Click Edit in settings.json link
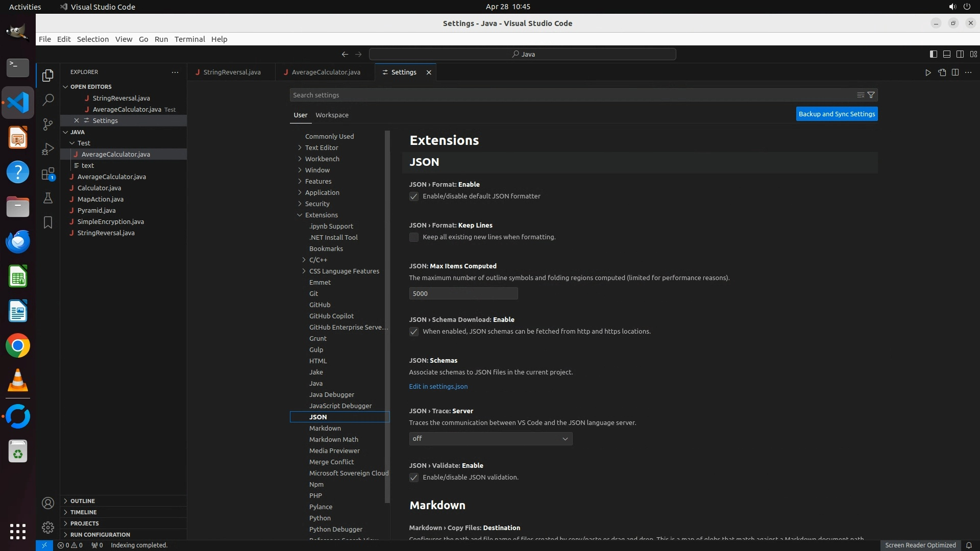Screen dimensions: 980x551 tap(438, 386)
